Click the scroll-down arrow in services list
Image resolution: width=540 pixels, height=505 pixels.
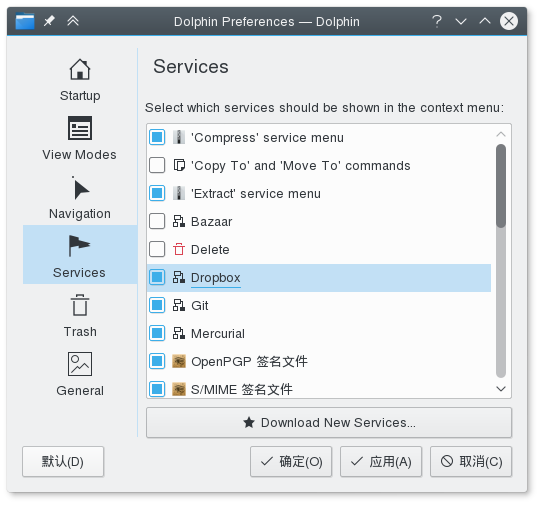(501, 389)
